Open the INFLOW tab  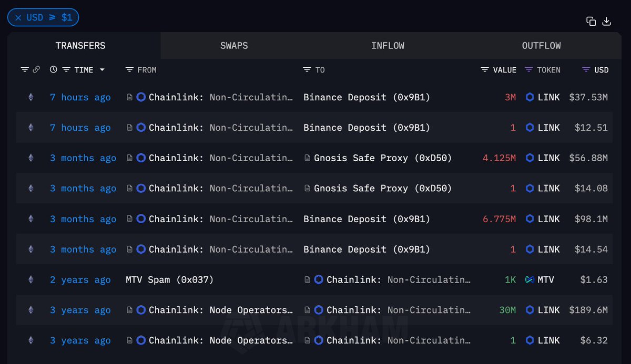click(388, 46)
